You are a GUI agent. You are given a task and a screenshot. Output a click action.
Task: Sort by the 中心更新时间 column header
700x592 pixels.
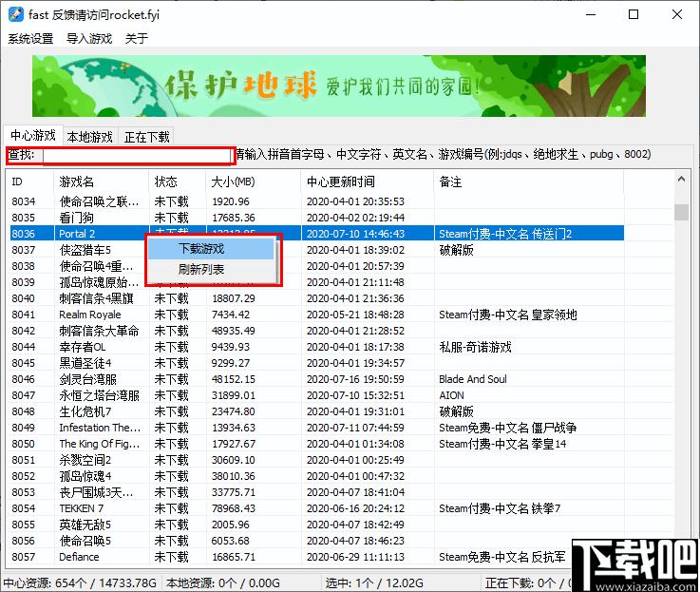(x=368, y=181)
